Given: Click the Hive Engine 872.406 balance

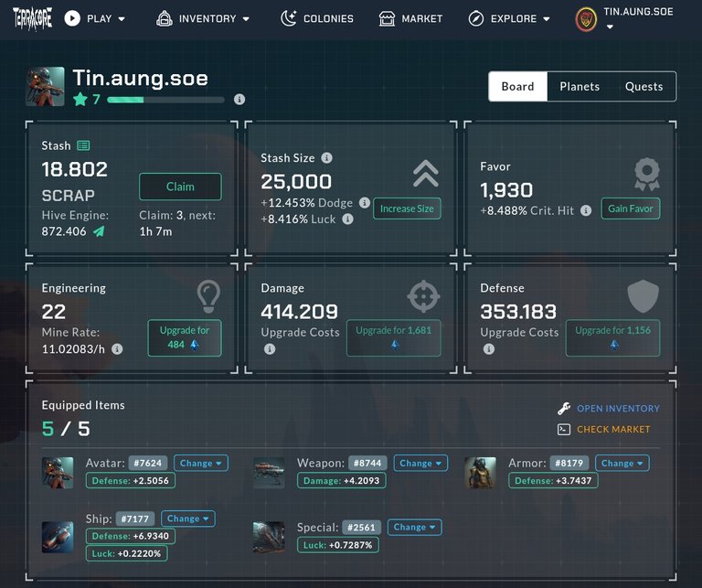Looking at the screenshot, I should (x=64, y=231).
